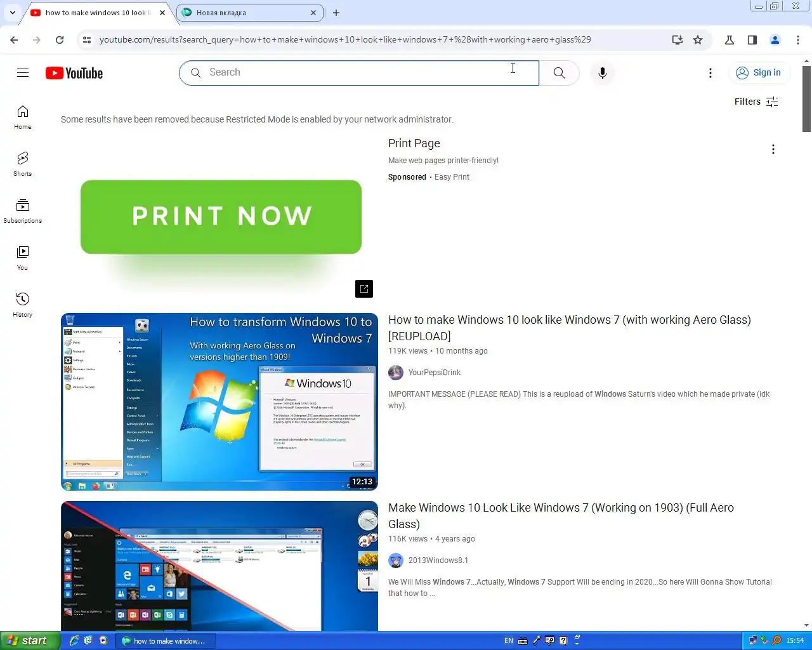Open the 2013Windows8.1 channel link
This screenshot has width=812, height=650.
click(438, 560)
